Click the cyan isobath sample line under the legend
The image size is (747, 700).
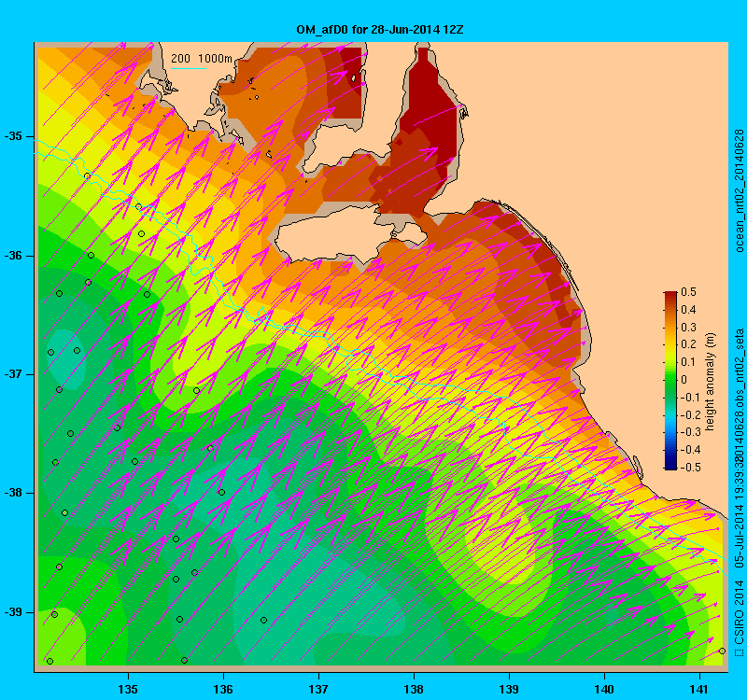click(x=189, y=68)
